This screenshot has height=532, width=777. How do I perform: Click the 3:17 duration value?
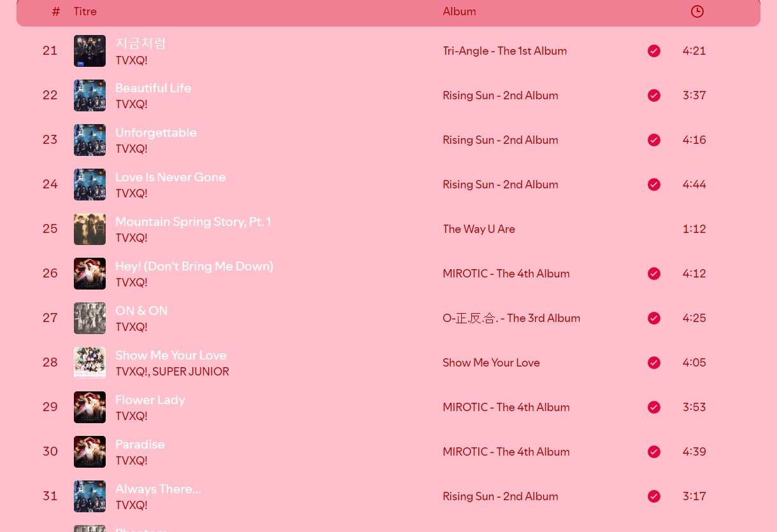pyautogui.click(x=694, y=496)
